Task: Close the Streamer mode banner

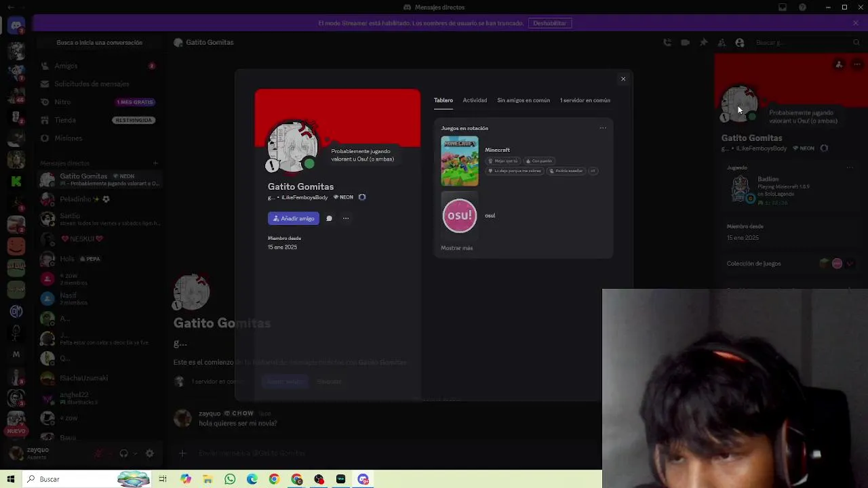Action: 856,23
